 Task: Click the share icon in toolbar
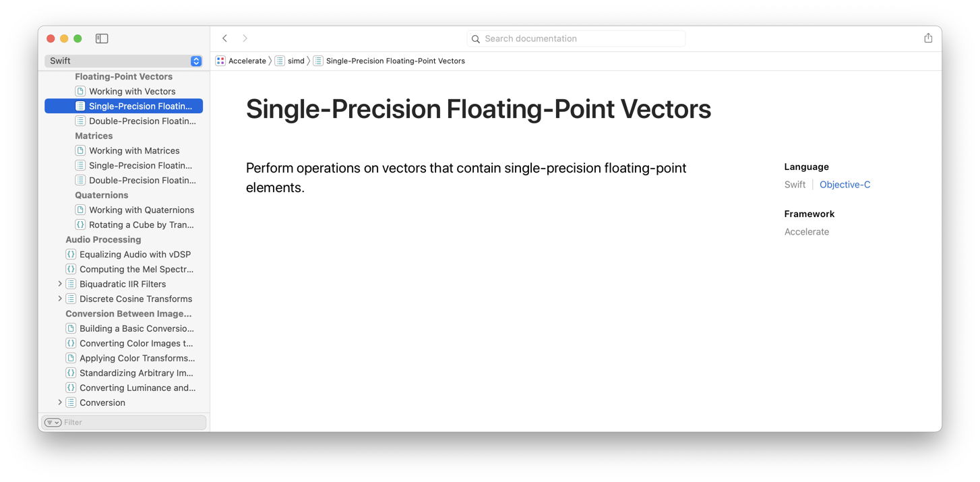click(928, 38)
